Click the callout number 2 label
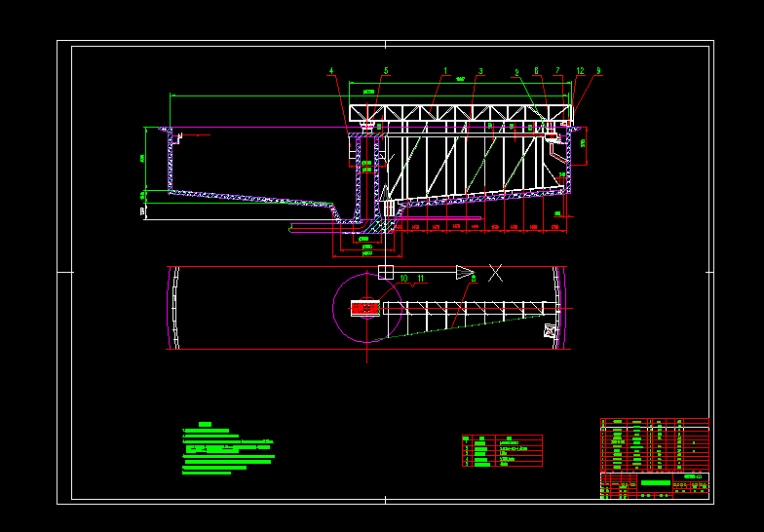Image resolution: width=764 pixels, height=532 pixels. (516, 73)
